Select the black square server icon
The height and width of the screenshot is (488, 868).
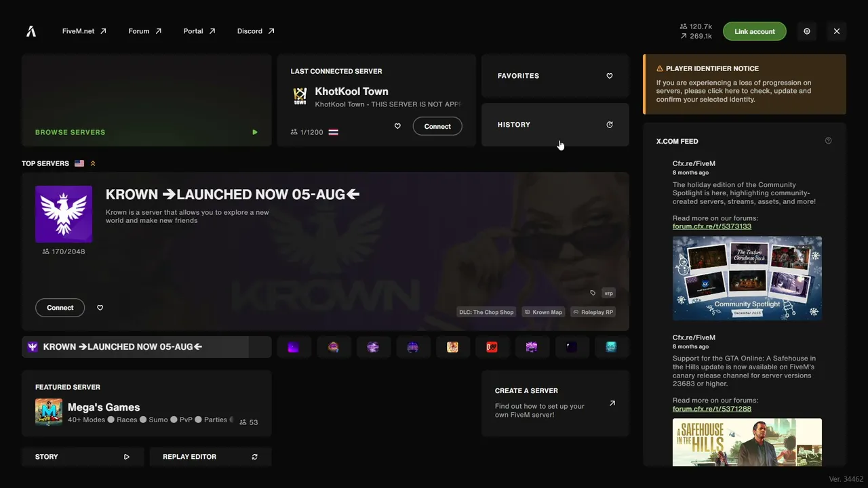click(x=572, y=347)
